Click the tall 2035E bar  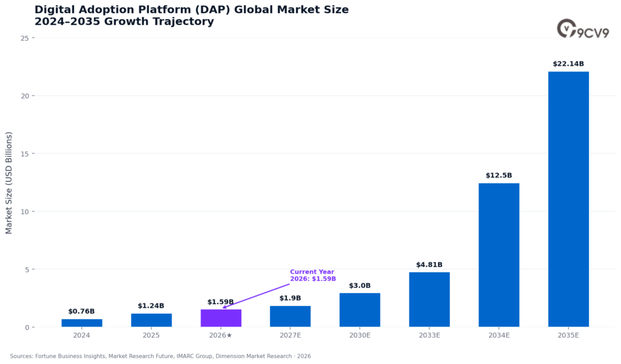coord(568,199)
